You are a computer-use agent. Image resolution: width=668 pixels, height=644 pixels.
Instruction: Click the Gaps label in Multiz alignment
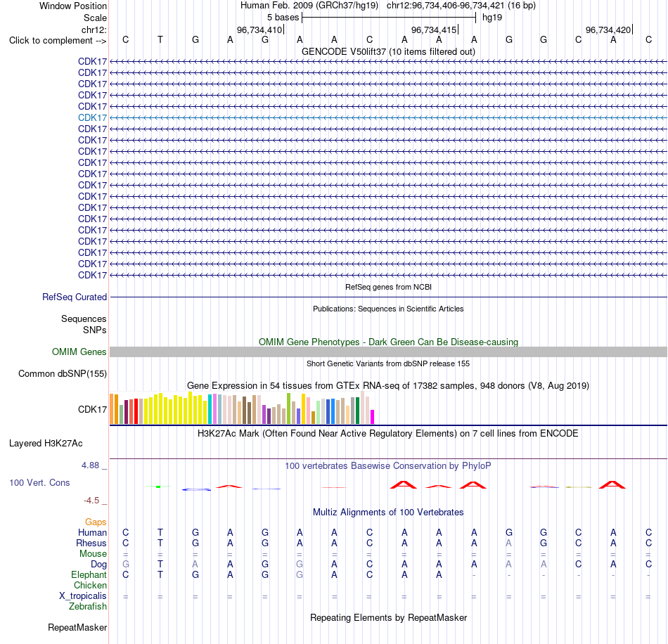96,522
